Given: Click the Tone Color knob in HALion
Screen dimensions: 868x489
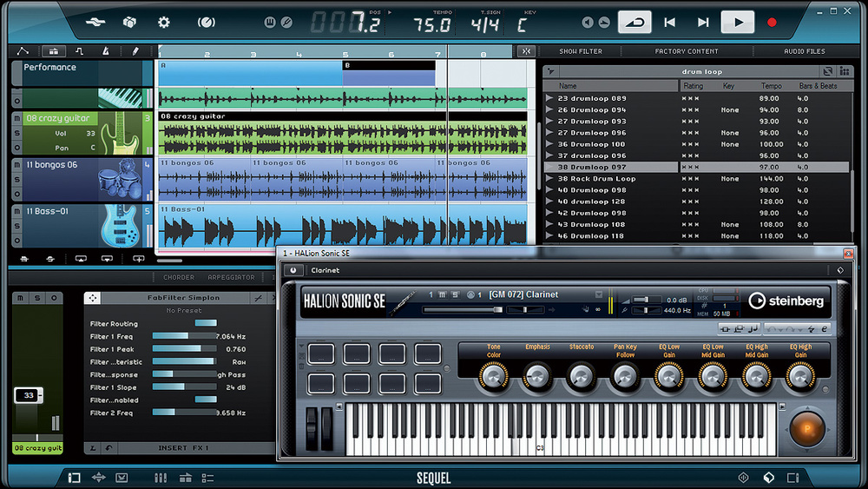Looking at the screenshot, I should [x=493, y=377].
